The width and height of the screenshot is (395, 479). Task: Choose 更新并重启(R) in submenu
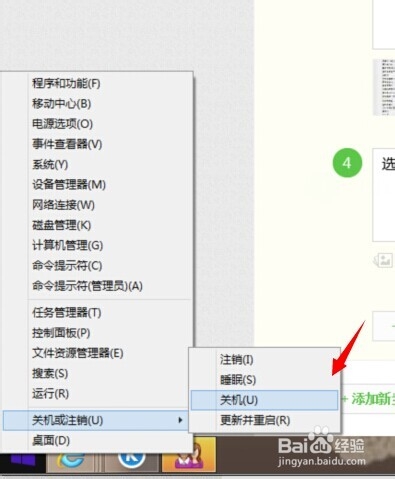[x=264, y=420]
